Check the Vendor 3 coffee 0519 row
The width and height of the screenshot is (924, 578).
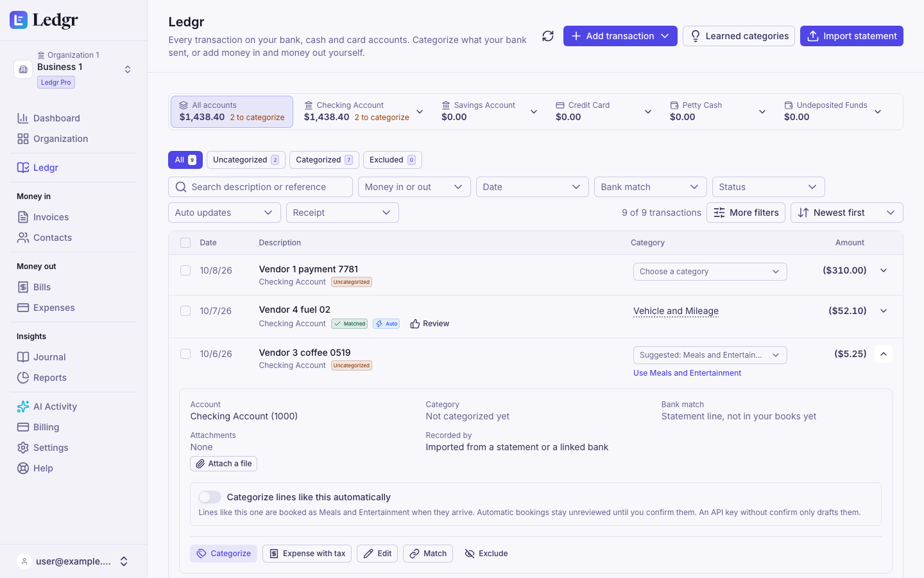pyautogui.click(x=185, y=354)
